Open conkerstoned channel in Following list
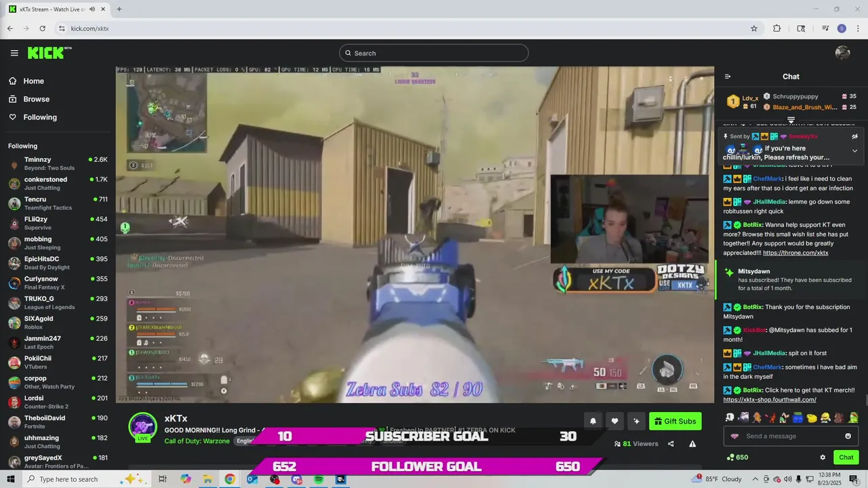Screen dimensions: 868x488 pyautogui.click(x=58, y=184)
